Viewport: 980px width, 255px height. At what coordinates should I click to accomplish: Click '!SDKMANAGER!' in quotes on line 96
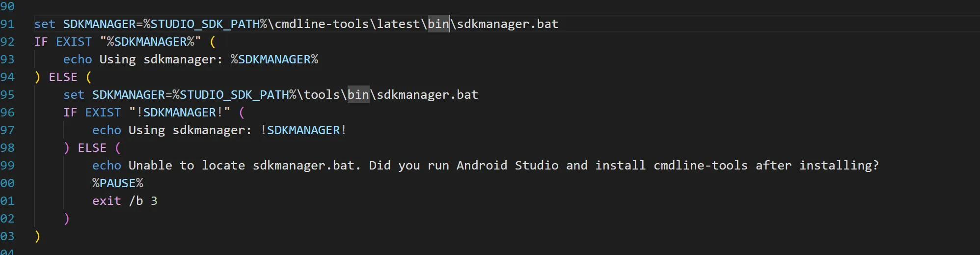point(180,113)
